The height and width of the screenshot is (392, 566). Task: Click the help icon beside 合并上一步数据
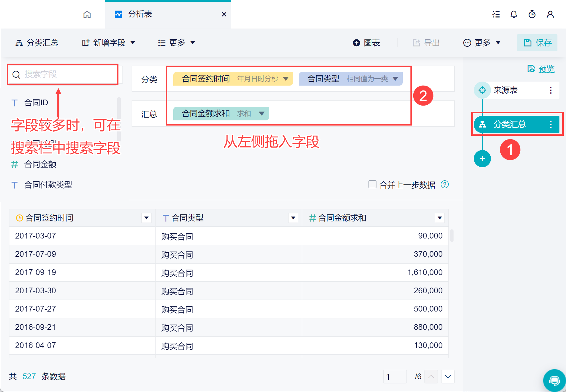pos(445,185)
